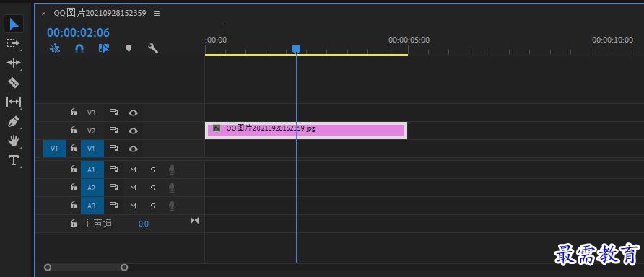
Task: Toggle A2 track targeting button
Action: click(92, 188)
